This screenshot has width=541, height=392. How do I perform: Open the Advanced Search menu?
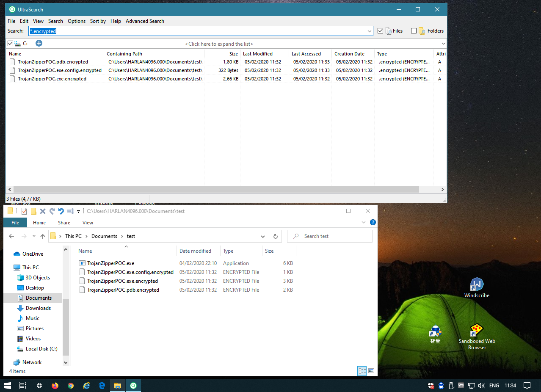[145, 21]
